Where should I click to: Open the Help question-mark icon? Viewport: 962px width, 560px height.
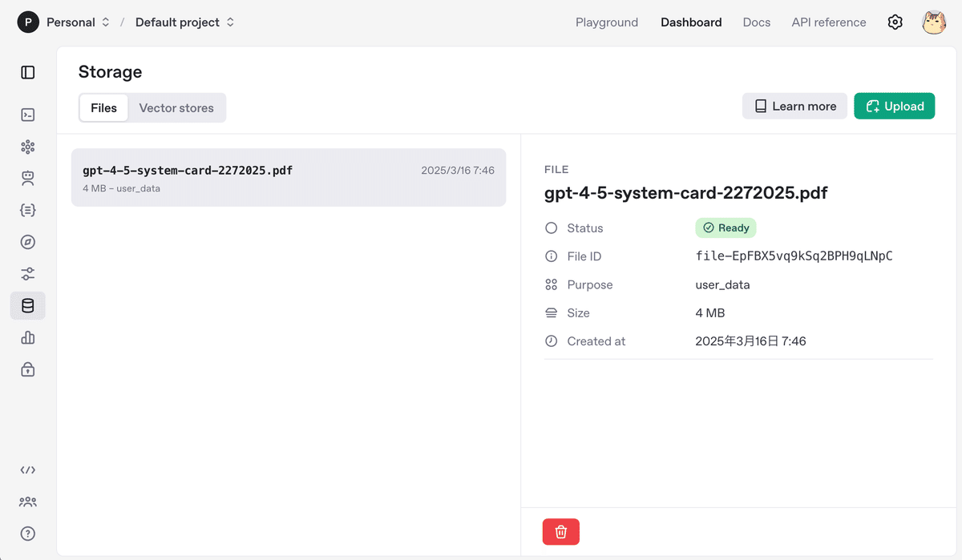[27, 534]
